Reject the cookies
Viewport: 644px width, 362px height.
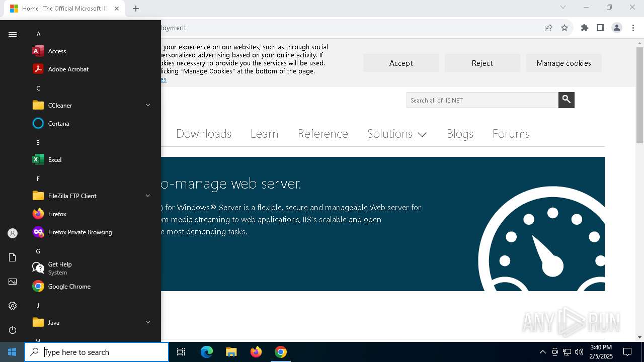[482, 63]
